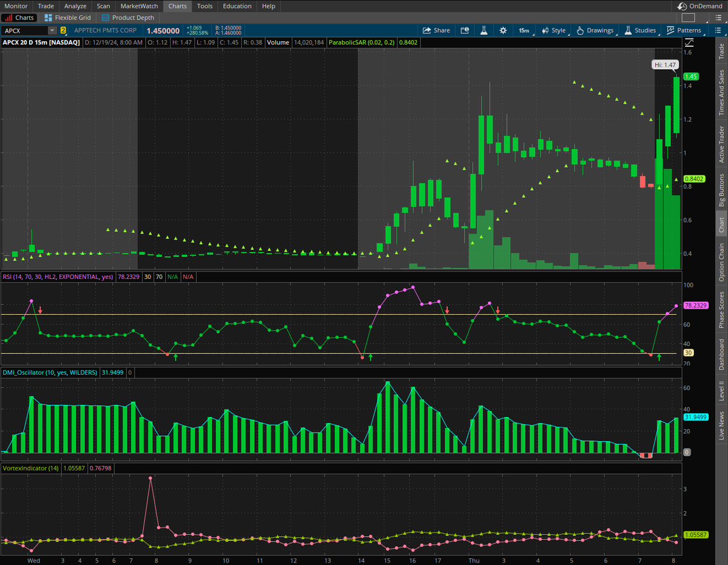Viewport: 728px width, 565px height.
Task: Click the 31.9499 DMI axis tag
Action: (695, 417)
